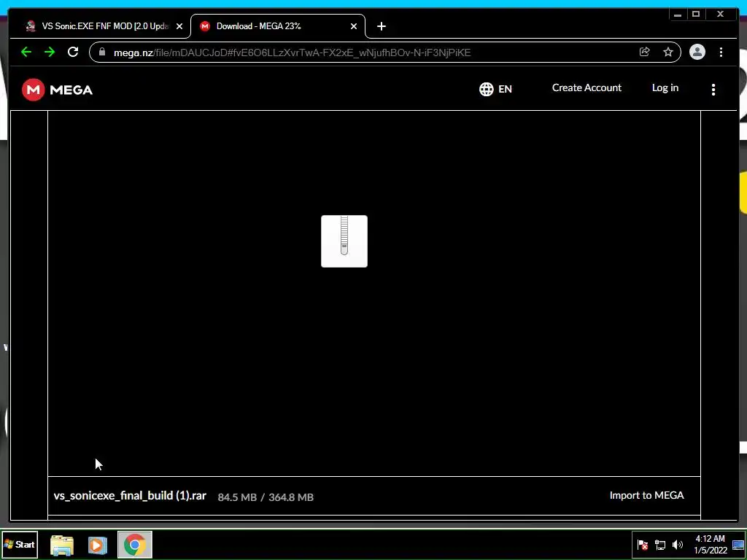Click the share page icon in address bar

tap(645, 52)
